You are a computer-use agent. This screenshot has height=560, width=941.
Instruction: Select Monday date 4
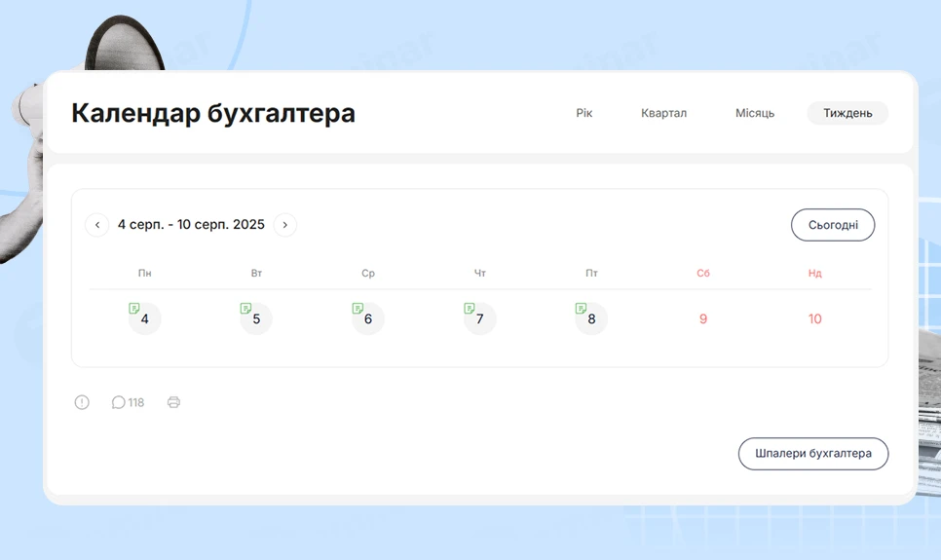pyautogui.click(x=144, y=318)
